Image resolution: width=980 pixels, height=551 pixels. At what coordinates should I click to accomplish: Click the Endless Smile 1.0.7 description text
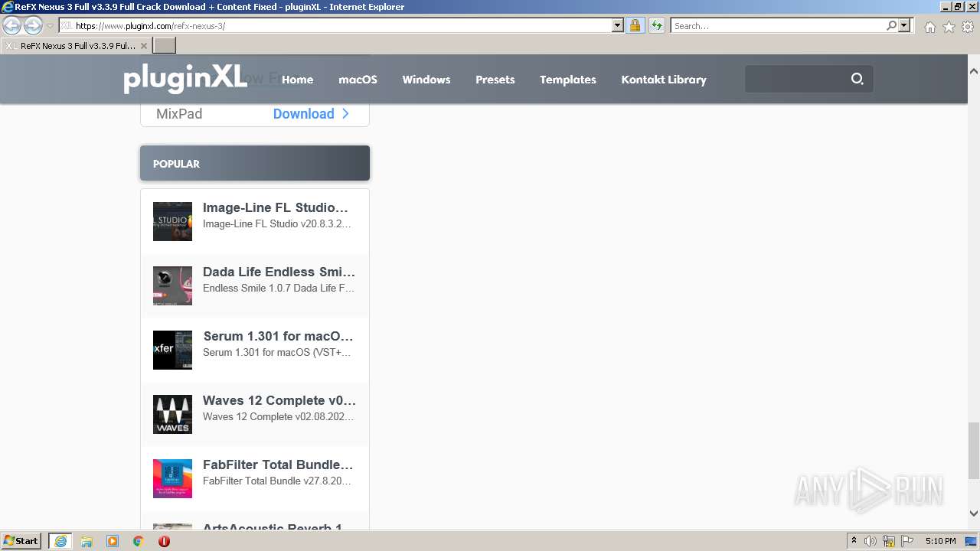tap(279, 289)
